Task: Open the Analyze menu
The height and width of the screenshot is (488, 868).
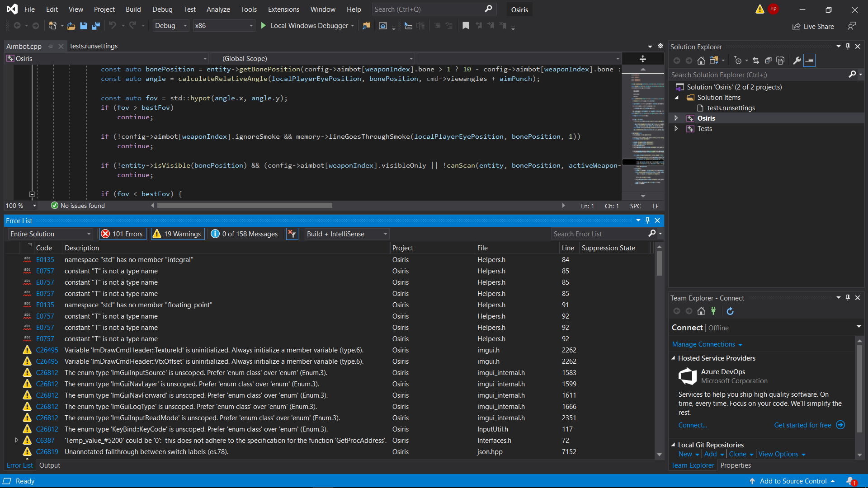Action: pos(218,9)
